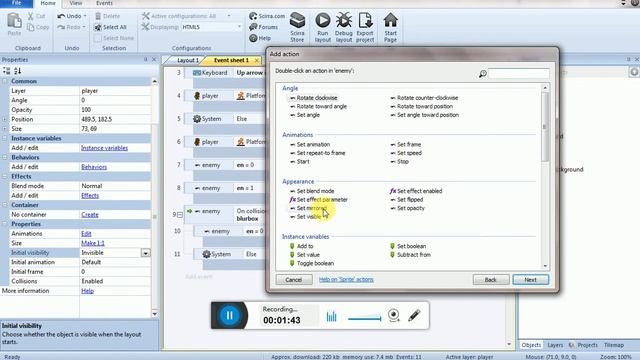Collapse the Behaviors section
Image resolution: width=640 pixels, height=360 pixels.
[x=4, y=157]
